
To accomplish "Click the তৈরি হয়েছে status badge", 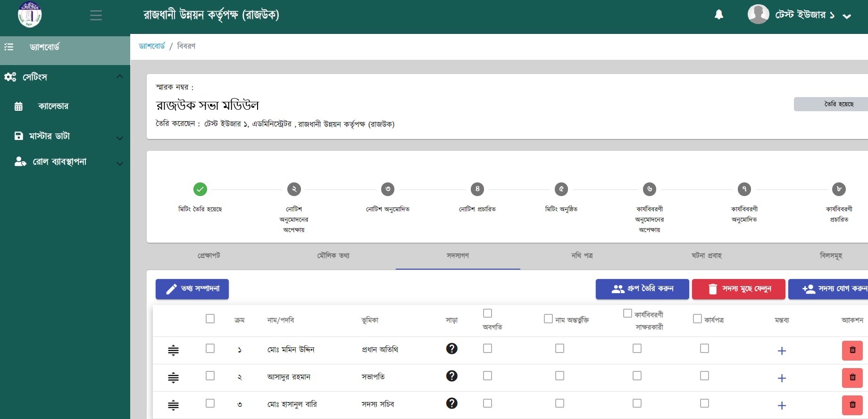I will click(831, 104).
